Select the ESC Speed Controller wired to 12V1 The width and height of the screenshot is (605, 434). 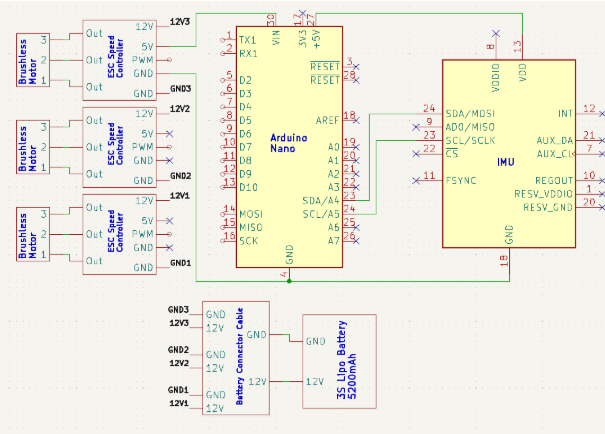[120, 235]
